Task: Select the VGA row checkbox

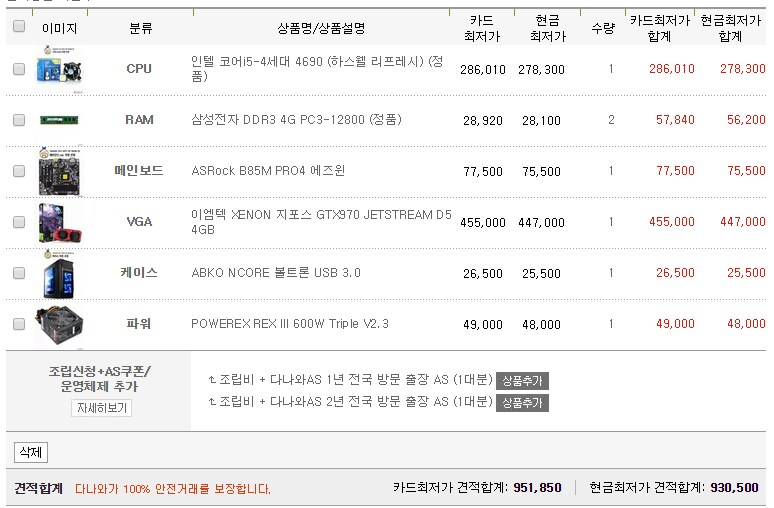Action: tap(19, 222)
